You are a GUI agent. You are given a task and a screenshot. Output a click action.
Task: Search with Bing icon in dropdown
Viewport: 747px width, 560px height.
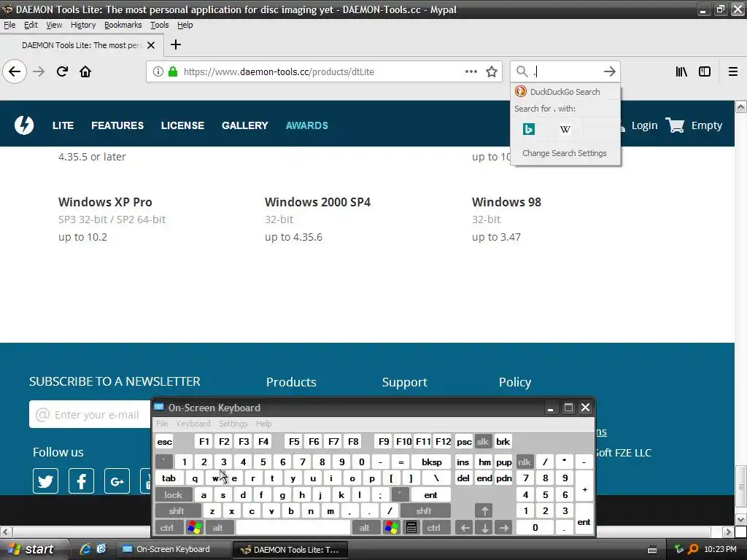528,129
